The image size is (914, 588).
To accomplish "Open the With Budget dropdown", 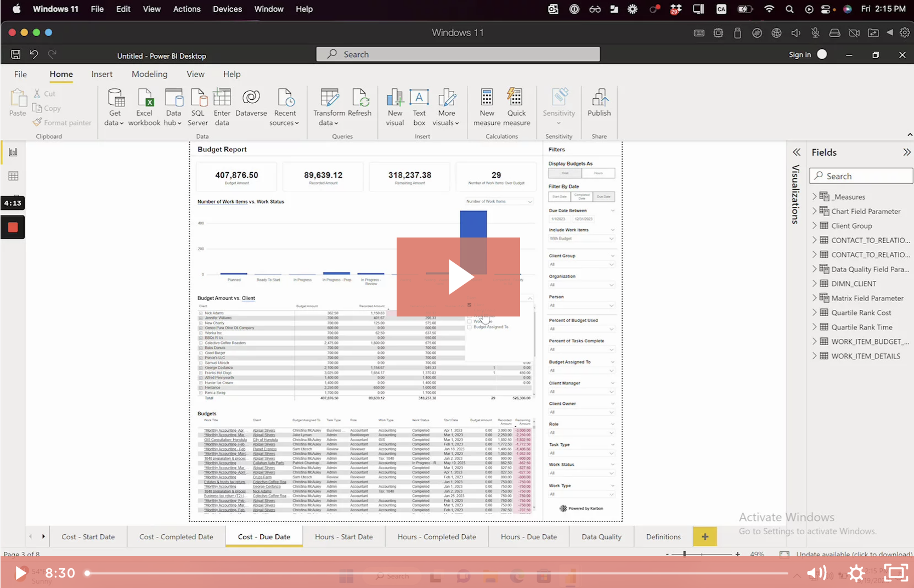I will [x=582, y=239].
